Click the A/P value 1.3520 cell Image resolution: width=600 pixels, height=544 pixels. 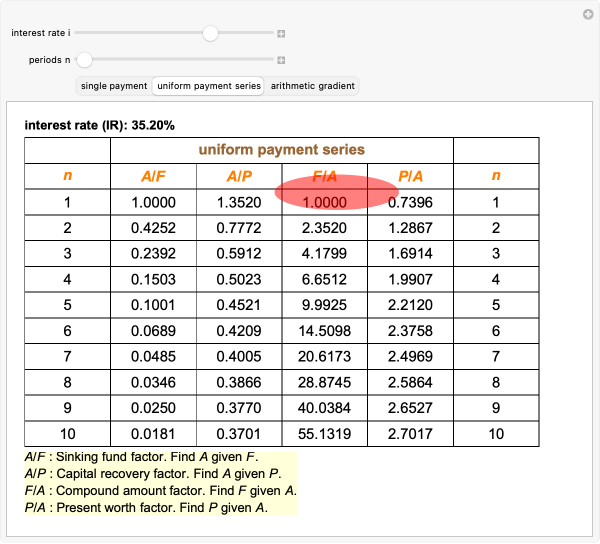239,202
